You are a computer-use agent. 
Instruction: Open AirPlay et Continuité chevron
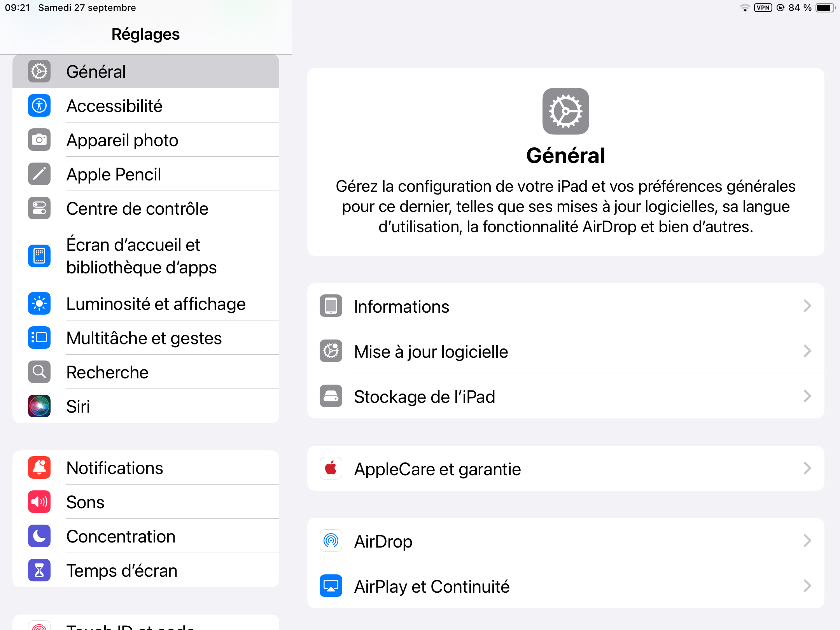click(x=807, y=586)
